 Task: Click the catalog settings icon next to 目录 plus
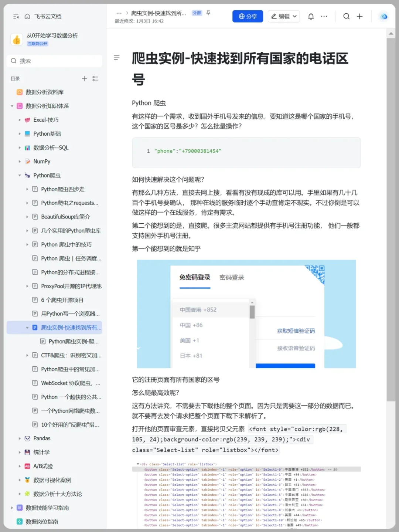[x=95, y=78]
